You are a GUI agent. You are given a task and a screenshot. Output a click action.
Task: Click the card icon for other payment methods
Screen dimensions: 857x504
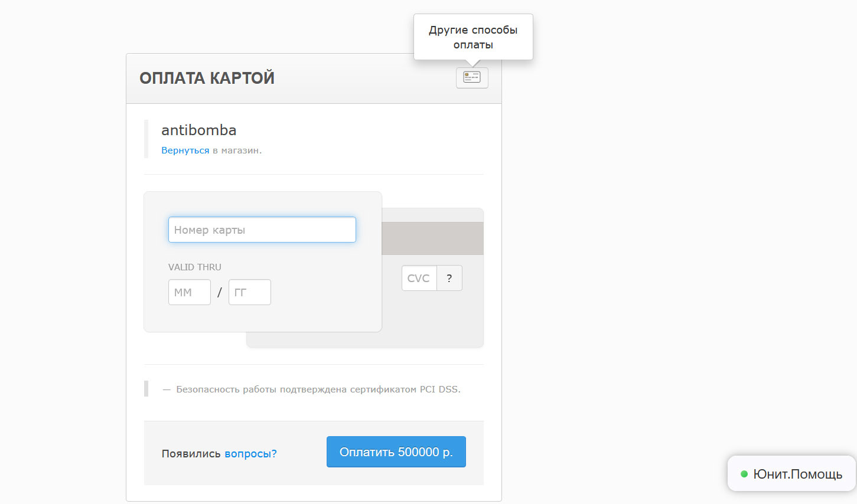pos(472,77)
